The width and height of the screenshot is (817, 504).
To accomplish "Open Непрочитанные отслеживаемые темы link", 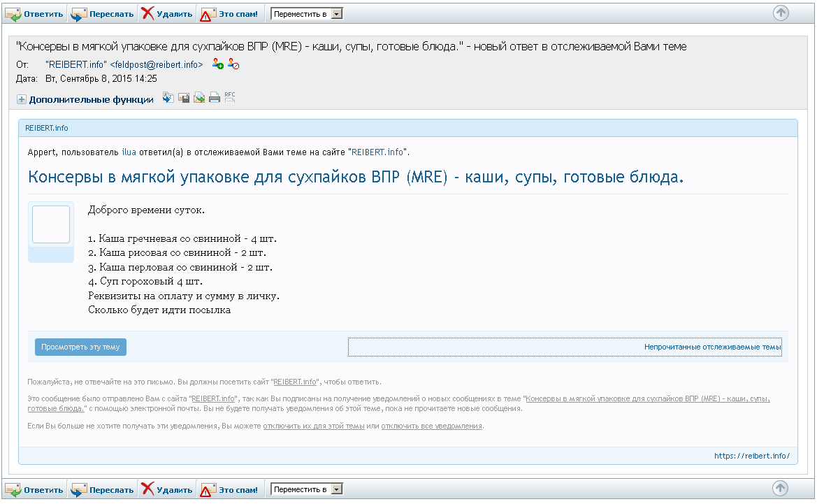I will [x=712, y=347].
